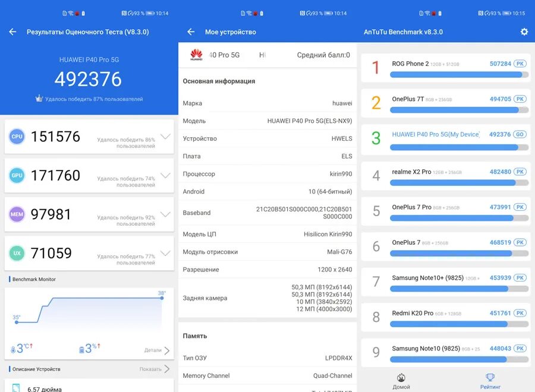Open Benchmark Monitor details arrow
The width and height of the screenshot is (535, 392).
[166, 350]
